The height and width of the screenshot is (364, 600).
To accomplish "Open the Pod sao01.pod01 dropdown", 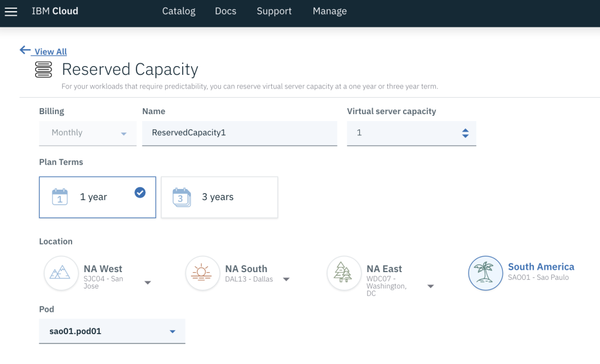I will 112,331.
